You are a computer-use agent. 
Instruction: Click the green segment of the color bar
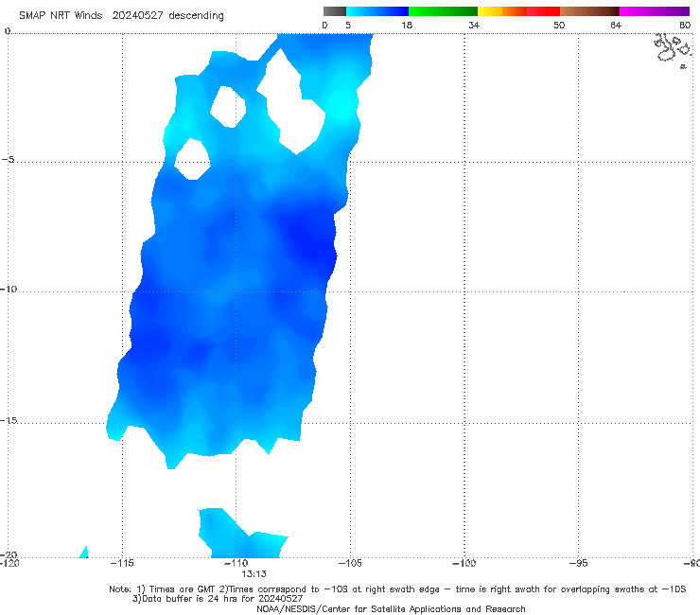443,11
